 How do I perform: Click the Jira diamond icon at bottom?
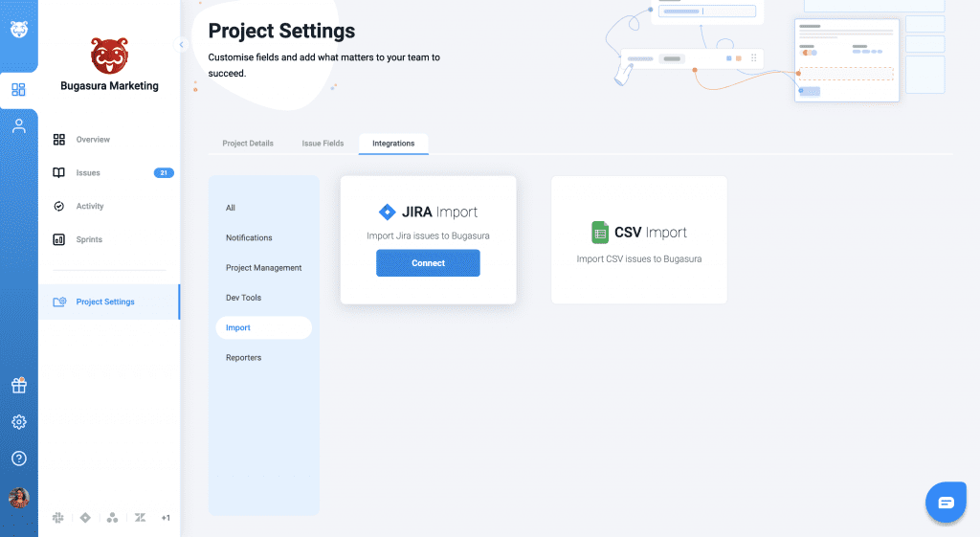(x=85, y=518)
